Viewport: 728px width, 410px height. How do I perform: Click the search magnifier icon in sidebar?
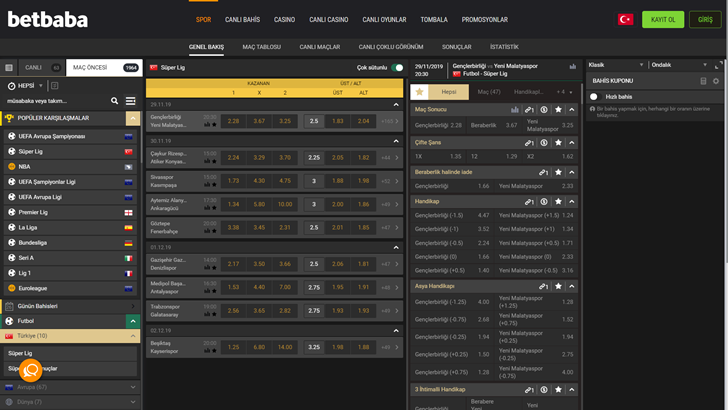[x=114, y=101]
